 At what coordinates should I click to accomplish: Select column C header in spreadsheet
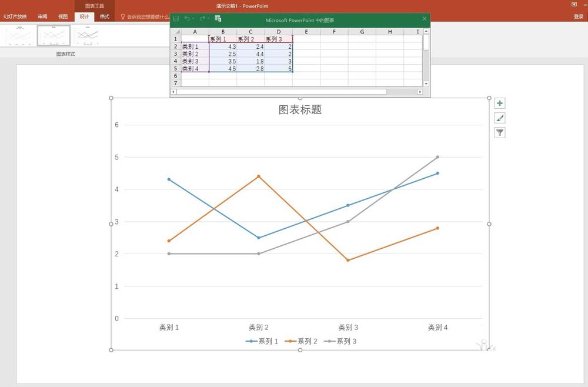pos(250,32)
